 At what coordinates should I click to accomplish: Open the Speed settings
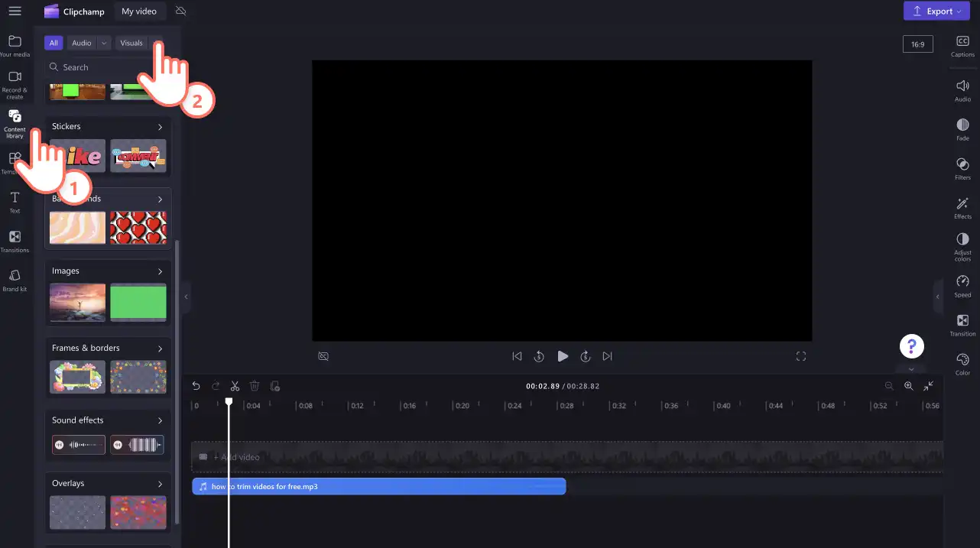[x=962, y=286]
